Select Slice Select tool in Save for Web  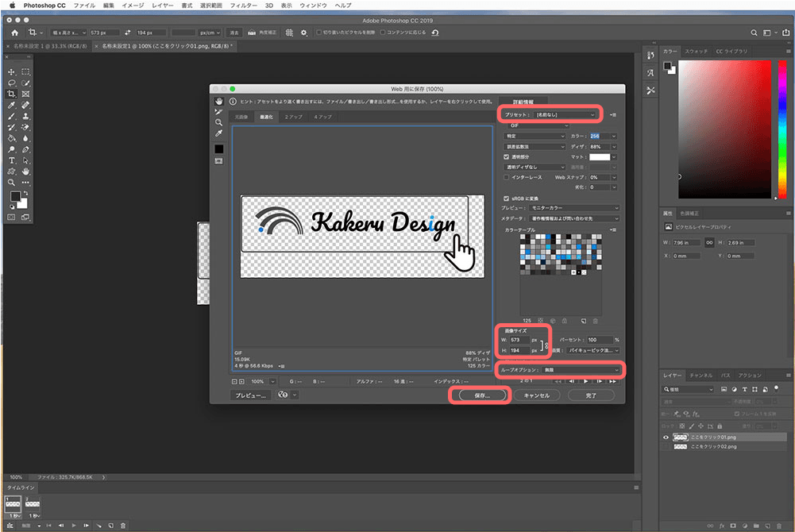coord(218,112)
